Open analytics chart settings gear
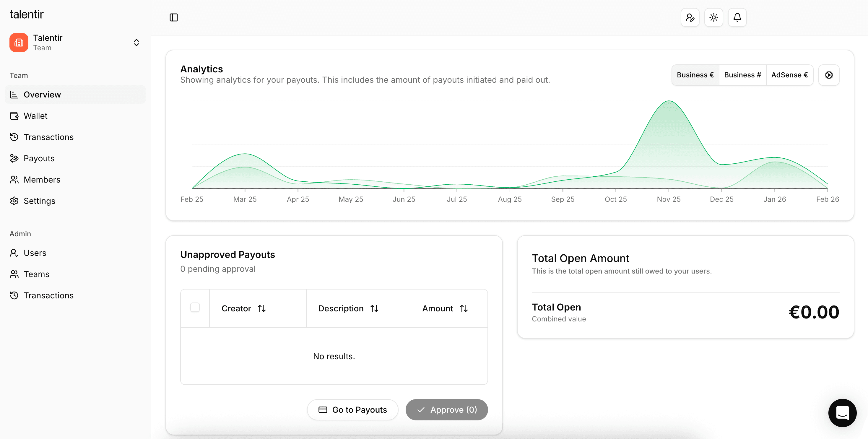This screenshot has height=439, width=868. click(x=829, y=75)
